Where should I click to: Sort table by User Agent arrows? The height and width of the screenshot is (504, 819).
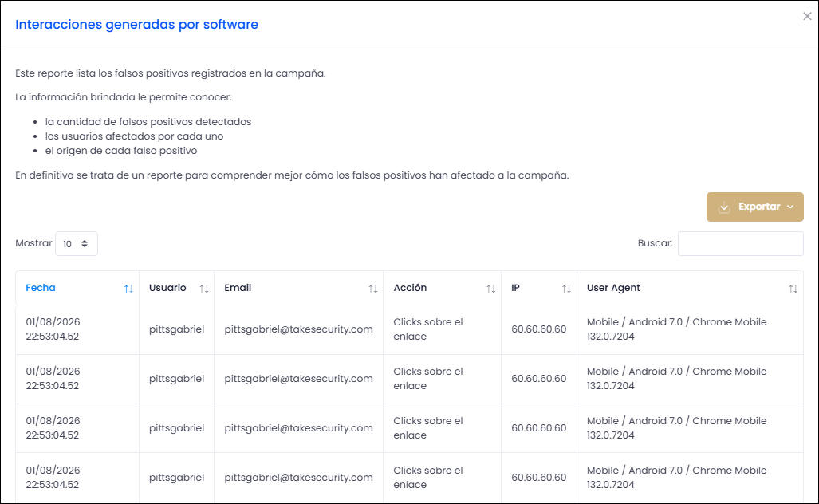(793, 289)
